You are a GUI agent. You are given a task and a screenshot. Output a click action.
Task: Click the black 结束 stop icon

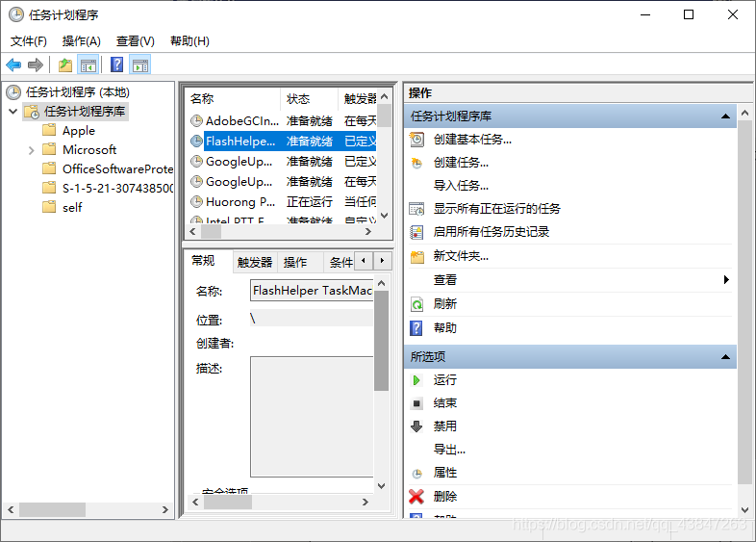(x=416, y=403)
